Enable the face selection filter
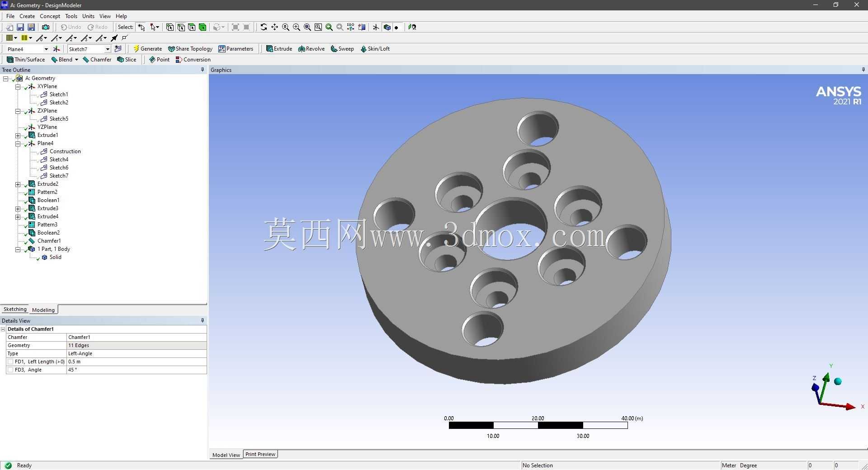Screen dimensions: 868x470 (x=192, y=27)
